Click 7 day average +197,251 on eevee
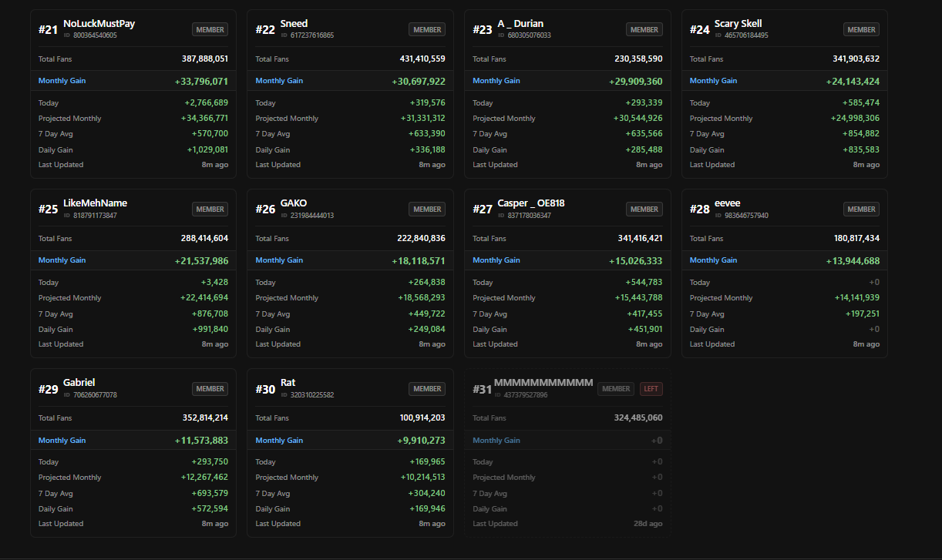The image size is (942, 560). (861, 314)
